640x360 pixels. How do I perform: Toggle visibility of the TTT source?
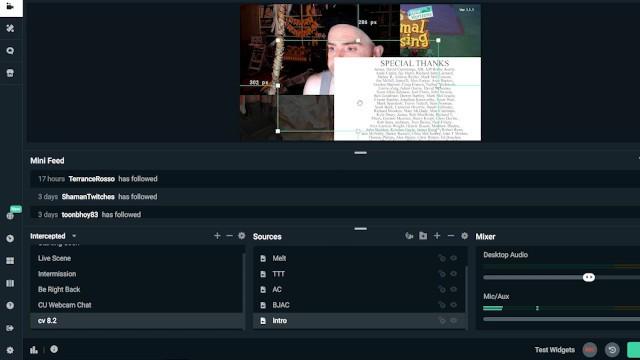tap(453, 274)
